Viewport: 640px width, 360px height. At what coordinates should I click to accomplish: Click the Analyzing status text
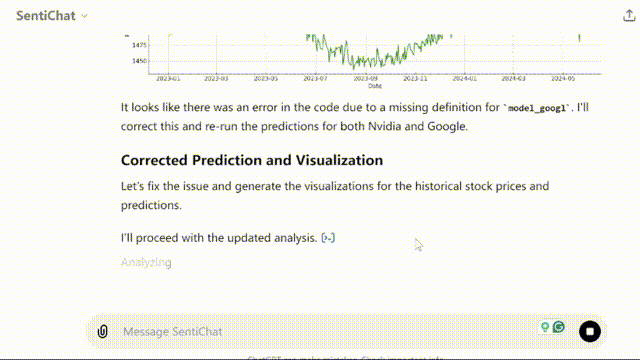(x=146, y=262)
